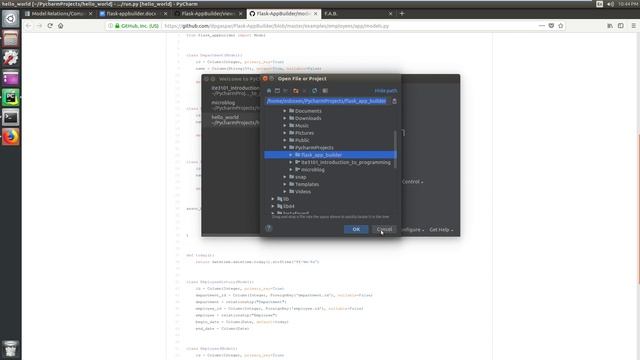Image resolution: width=640 pixels, height=360 pixels.
Task: Click browser reload page icon
Action: pos(50,26)
